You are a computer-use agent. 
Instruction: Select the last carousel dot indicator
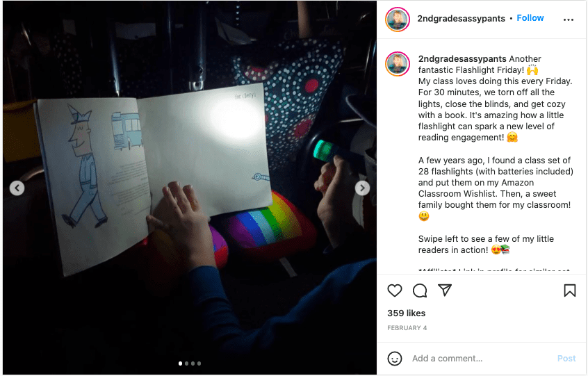[x=199, y=363]
